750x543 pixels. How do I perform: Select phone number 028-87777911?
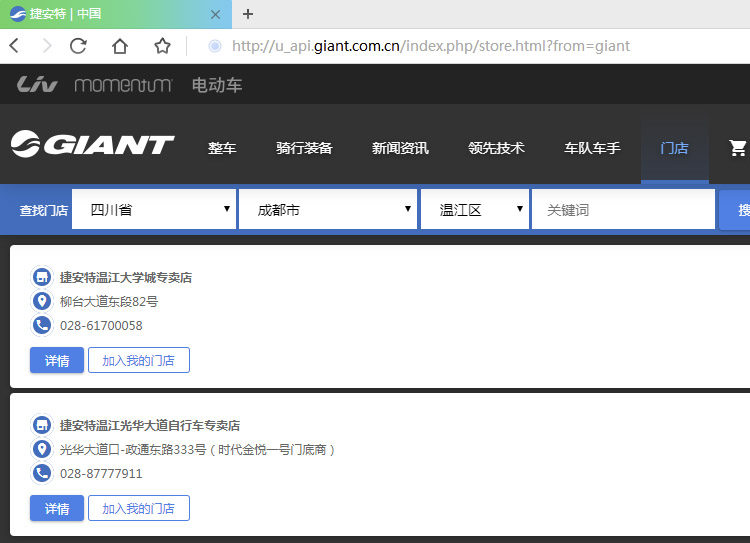tap(101, 474)
